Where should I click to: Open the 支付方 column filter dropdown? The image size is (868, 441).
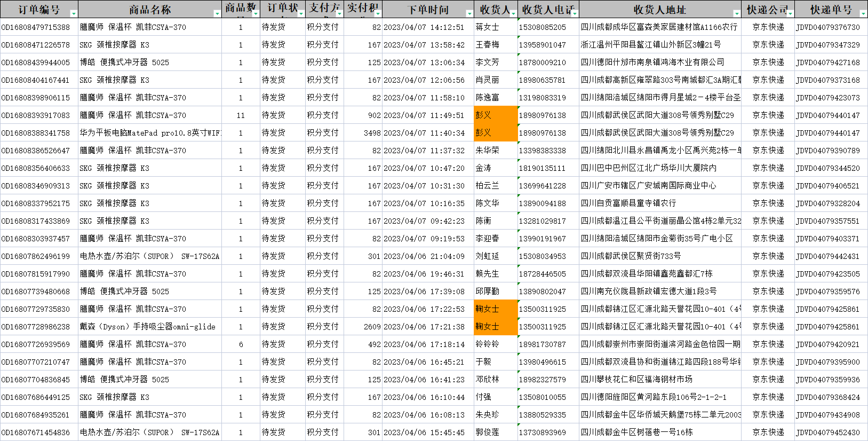point(339,13)
